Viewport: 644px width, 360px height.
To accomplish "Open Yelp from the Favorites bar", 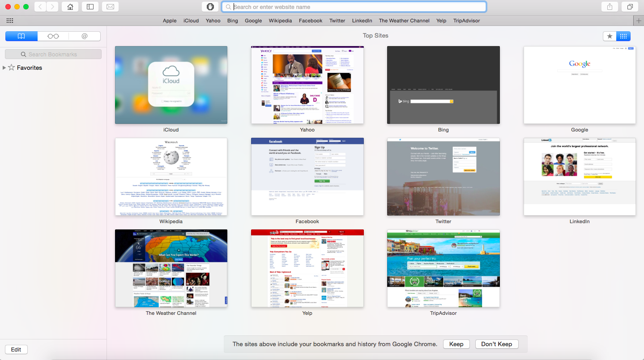I will click(x=441, y=21).
